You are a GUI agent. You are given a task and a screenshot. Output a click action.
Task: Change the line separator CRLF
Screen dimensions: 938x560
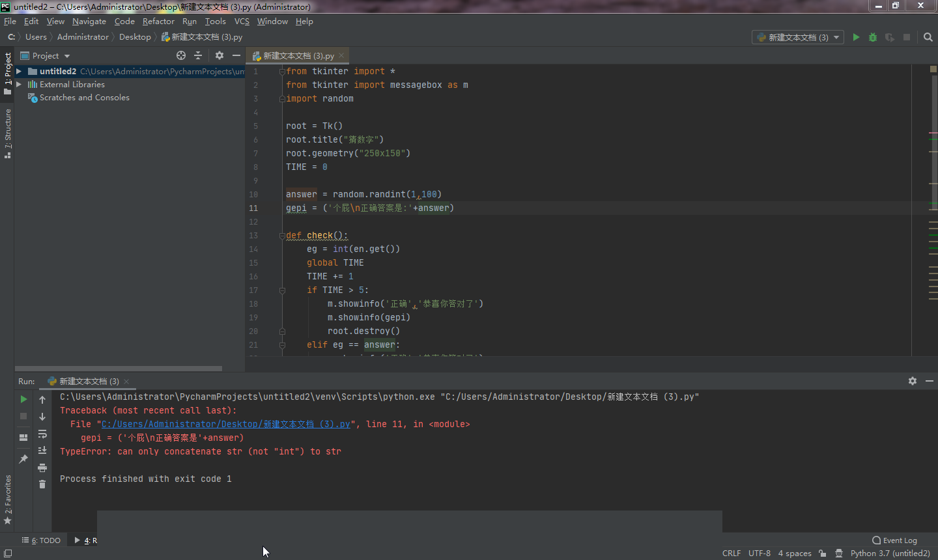[x=732, y=553]
